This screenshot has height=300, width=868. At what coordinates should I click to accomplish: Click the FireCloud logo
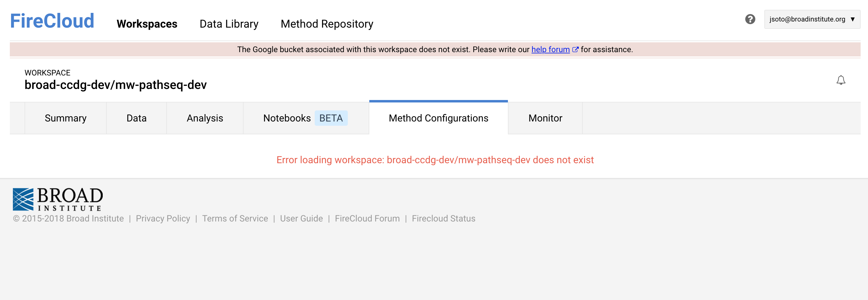coord(52,21)
